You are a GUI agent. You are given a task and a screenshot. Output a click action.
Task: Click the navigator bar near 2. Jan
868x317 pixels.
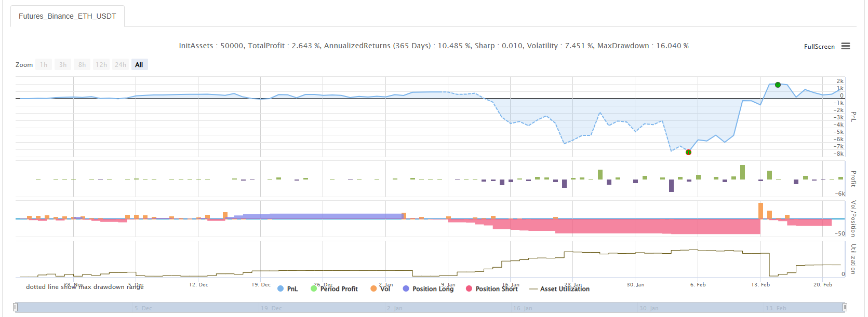[x=395, y=308]
